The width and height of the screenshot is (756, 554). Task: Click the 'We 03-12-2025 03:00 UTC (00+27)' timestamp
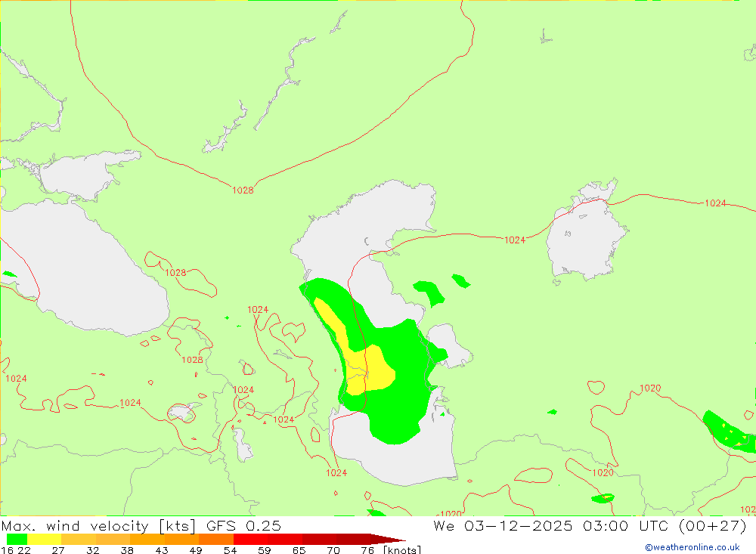click(590, 525)
